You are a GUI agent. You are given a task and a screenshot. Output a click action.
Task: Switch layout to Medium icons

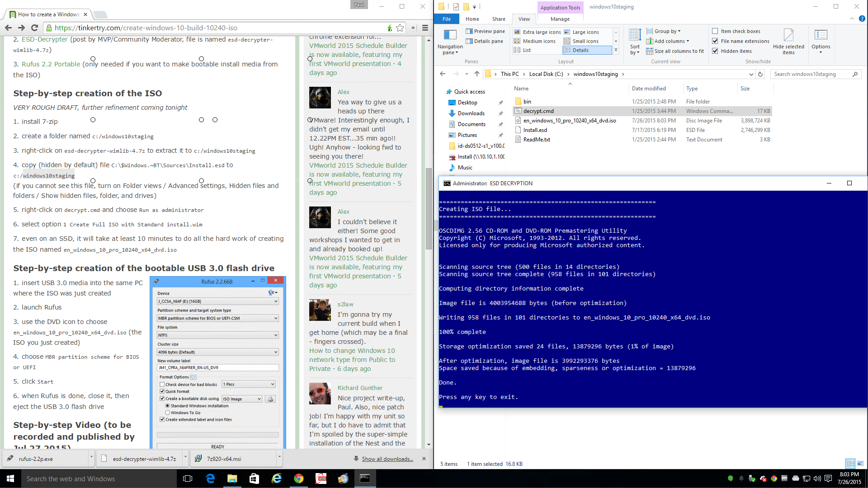(x=535, y=41)
